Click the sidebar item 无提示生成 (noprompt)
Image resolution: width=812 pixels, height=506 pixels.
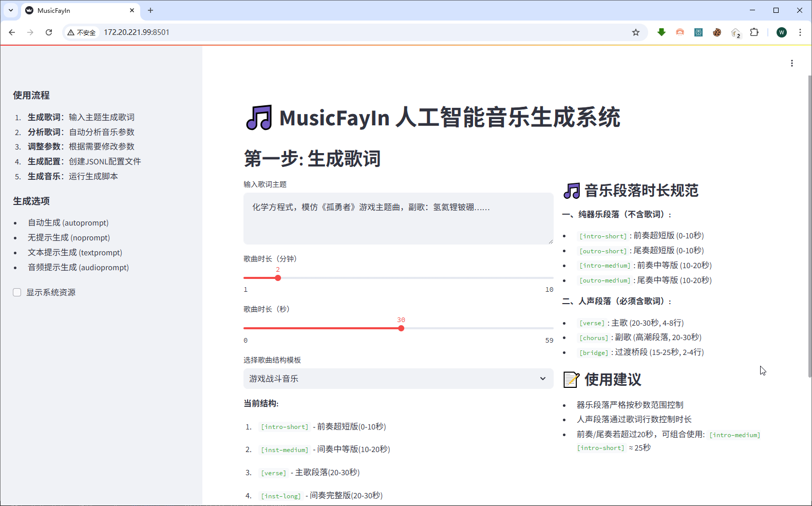pyautogui.click(x=69, y=238)
